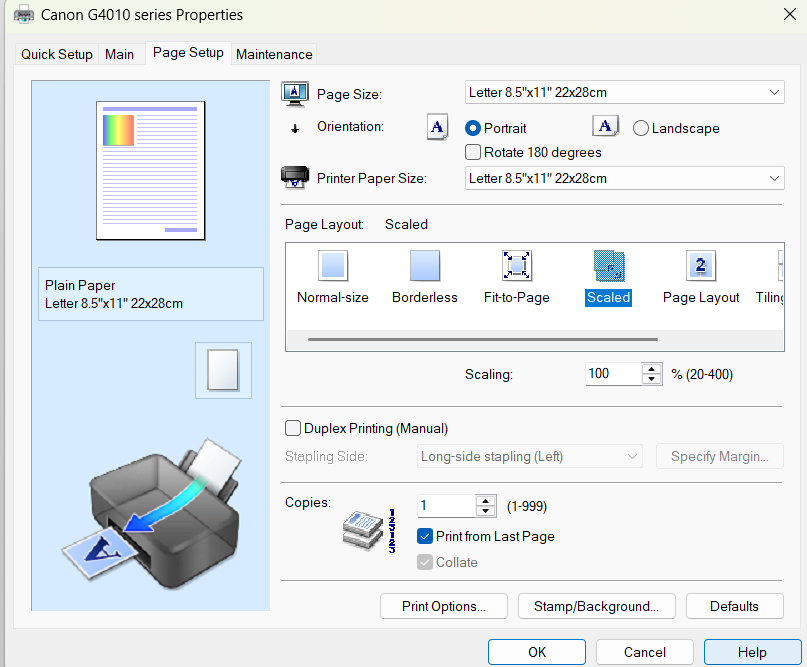This screenshot has height=667, width=807.
Task: Open the Maintenance tab
Action: (x=274, y=54)
